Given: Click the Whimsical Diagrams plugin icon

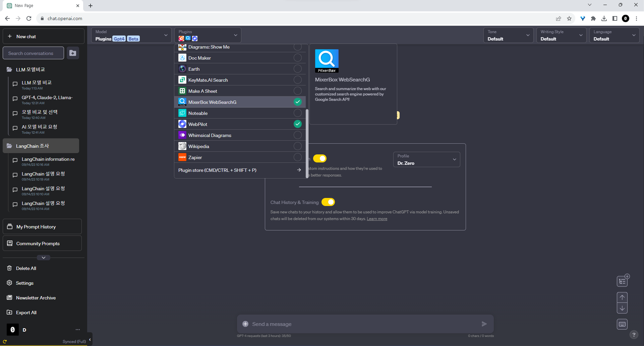Looking at the screenshot, I should pos(182,135).
